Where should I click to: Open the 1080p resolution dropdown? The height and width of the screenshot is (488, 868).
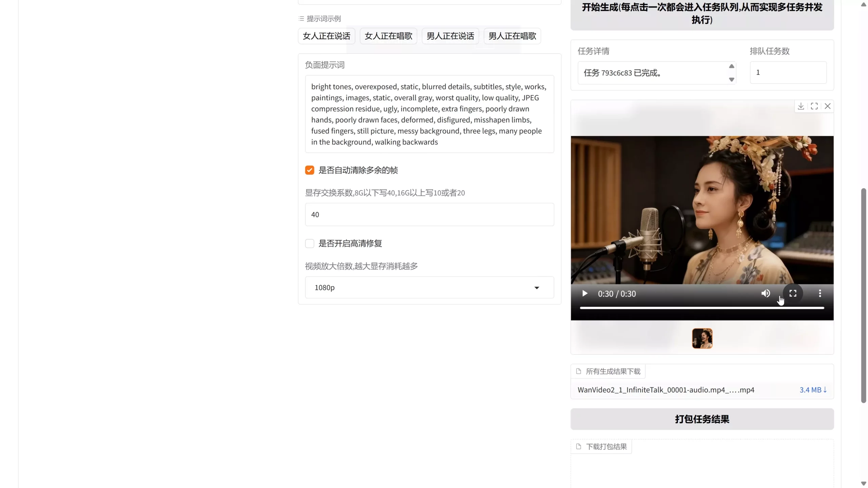point(537,287)
